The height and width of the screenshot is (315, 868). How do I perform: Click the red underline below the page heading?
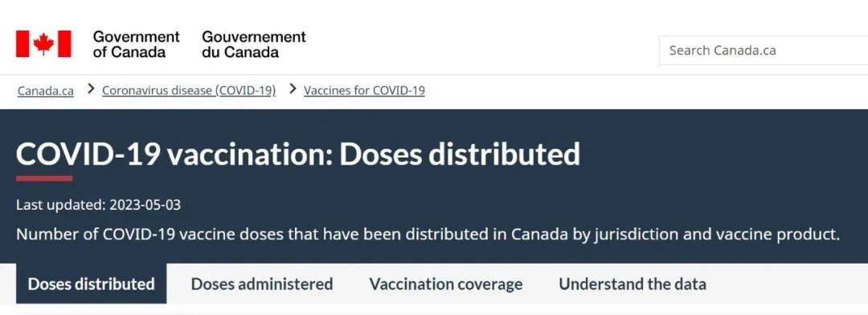click(44, 178)
